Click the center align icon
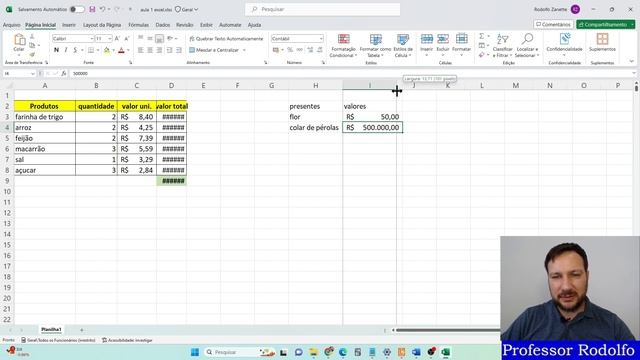The image size is (640, 360). coord(150,50)
